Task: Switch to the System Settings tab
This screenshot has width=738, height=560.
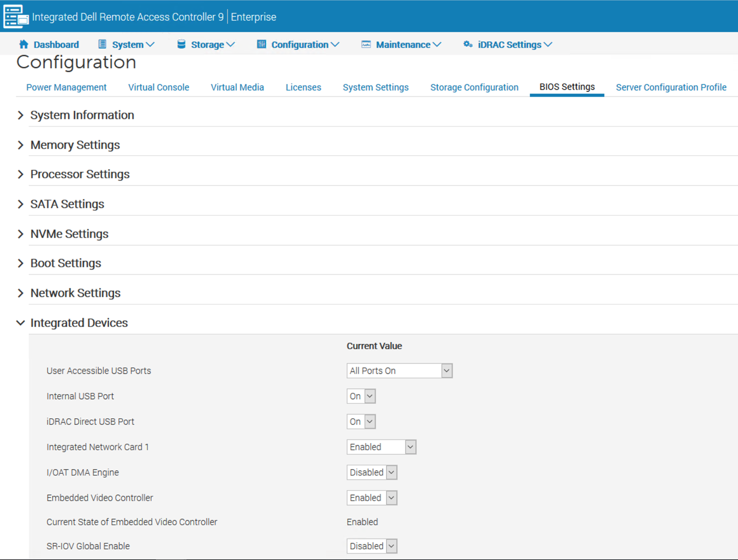Action: point(376,87)
